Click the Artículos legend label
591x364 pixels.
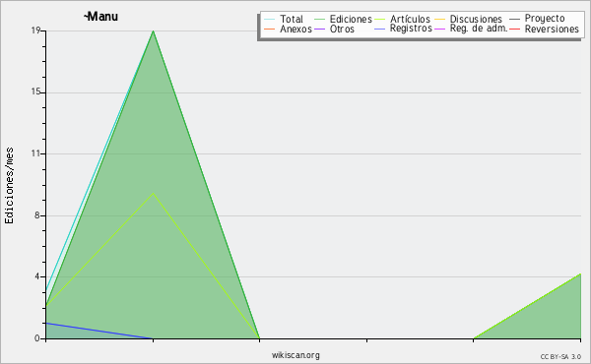[410, 19]
